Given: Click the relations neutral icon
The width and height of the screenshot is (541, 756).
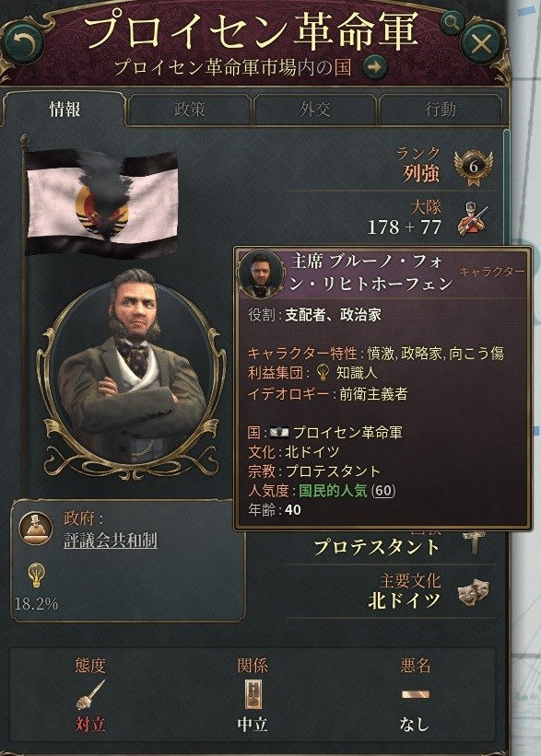Looking at the screenshot, I should 253,695.
